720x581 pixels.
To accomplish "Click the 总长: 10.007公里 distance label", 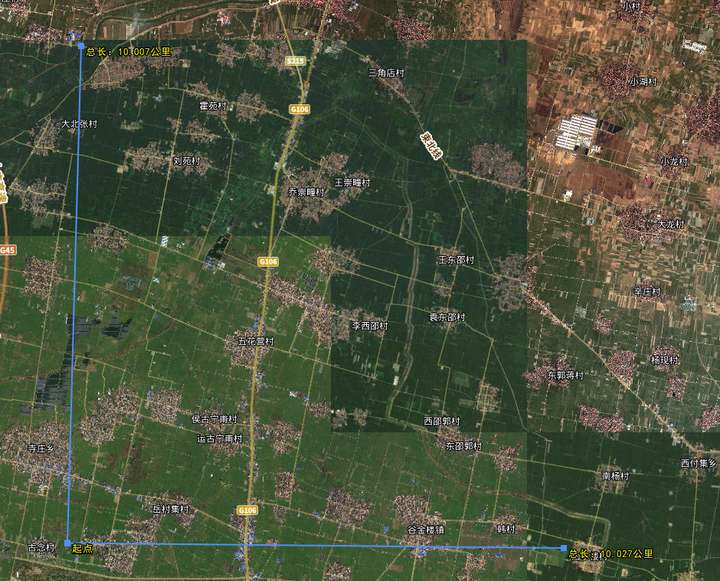I will (x=129, y=52).
